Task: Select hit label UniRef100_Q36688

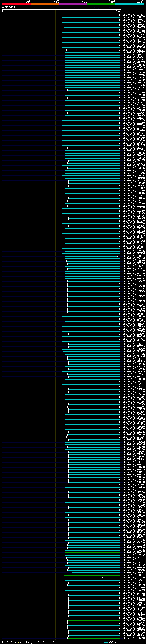Action: pyautogui.click(x=134, y=314)
